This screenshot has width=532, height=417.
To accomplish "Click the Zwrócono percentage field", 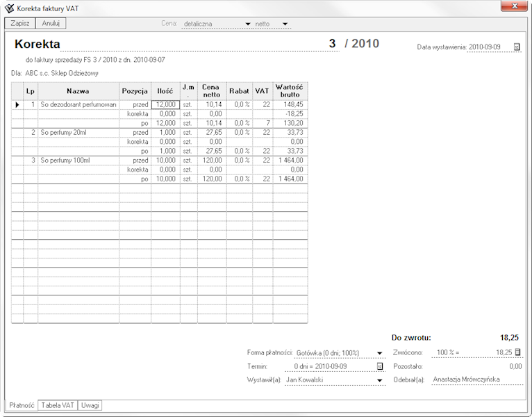I will [x=447, y=353].
